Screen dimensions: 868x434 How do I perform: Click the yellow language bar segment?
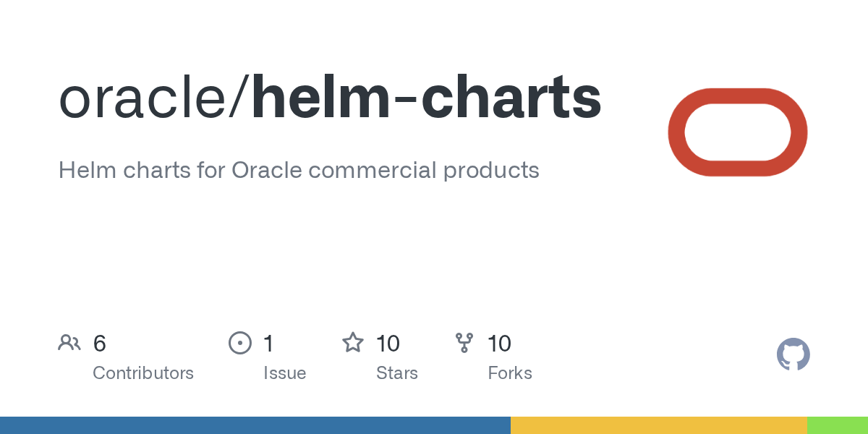(x=658, y=425)
